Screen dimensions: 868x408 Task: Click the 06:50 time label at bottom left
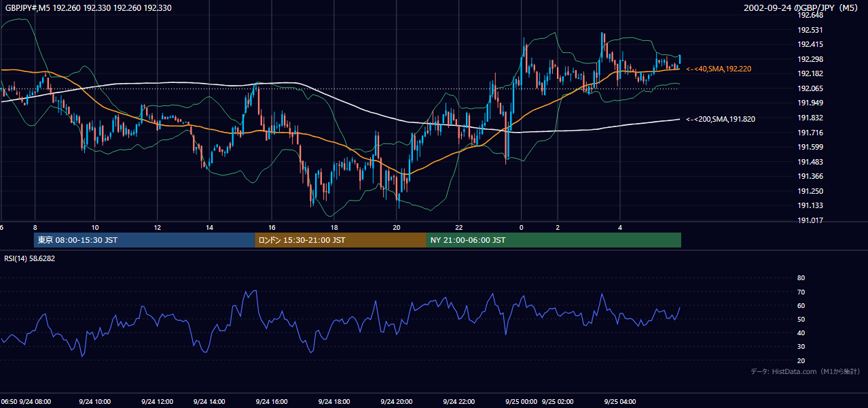pyautogui.click(x=9, y=401)
